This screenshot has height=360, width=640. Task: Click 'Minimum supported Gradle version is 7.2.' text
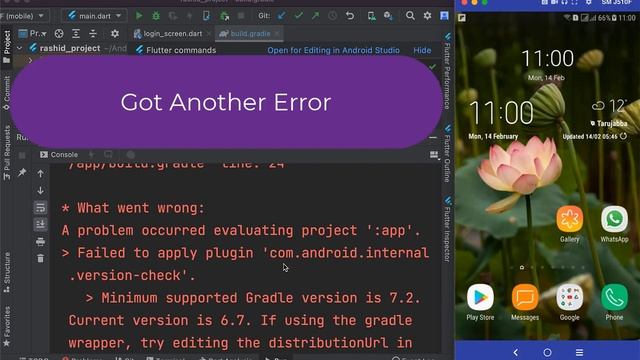[261, 298]
